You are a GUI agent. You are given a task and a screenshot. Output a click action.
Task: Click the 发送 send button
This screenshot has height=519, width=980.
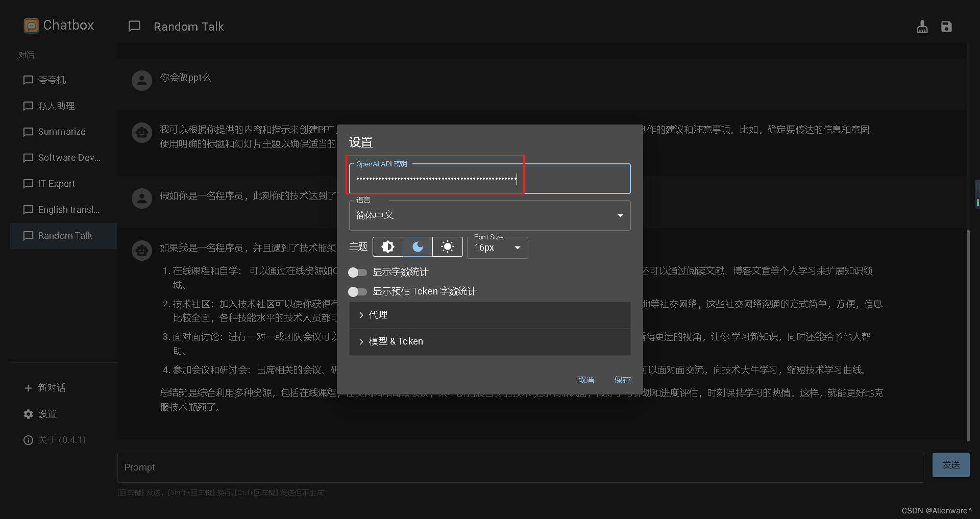[951, 465]
